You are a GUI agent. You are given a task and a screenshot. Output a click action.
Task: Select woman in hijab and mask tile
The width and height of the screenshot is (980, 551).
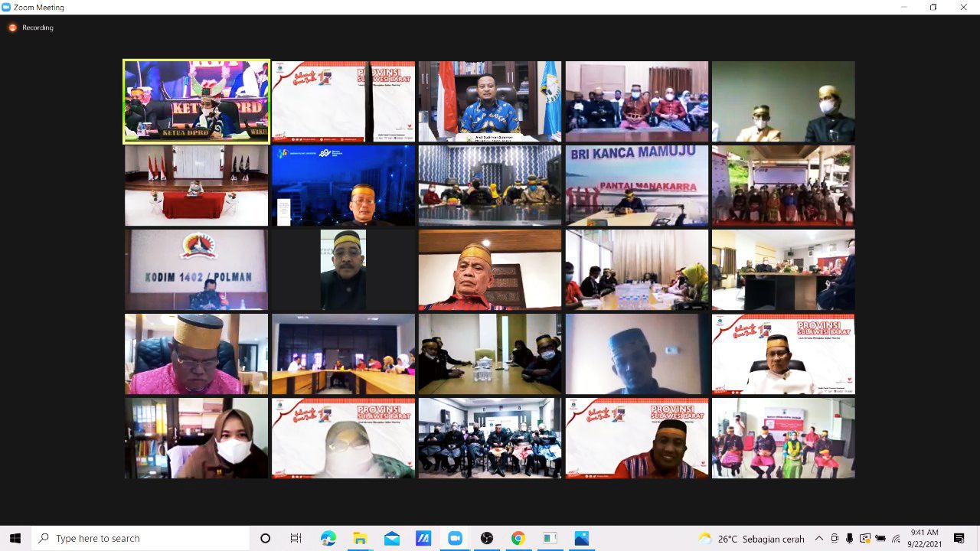point(197,439)
